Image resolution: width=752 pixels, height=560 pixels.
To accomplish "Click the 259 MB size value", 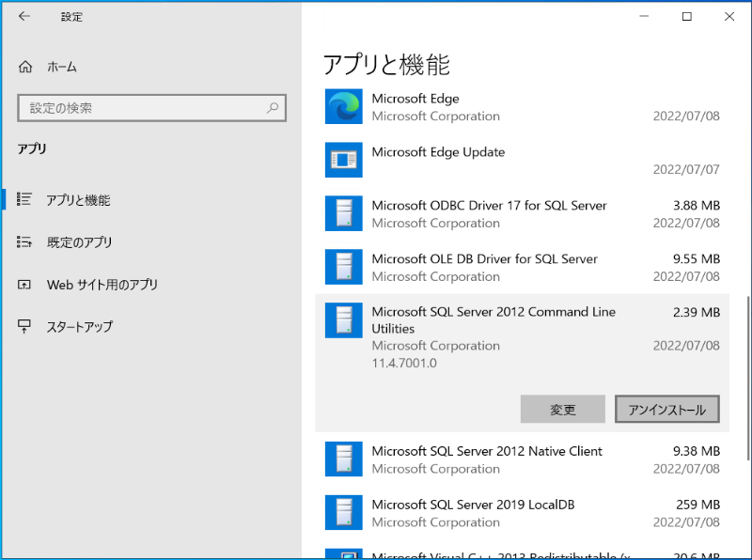I will 697,505.
